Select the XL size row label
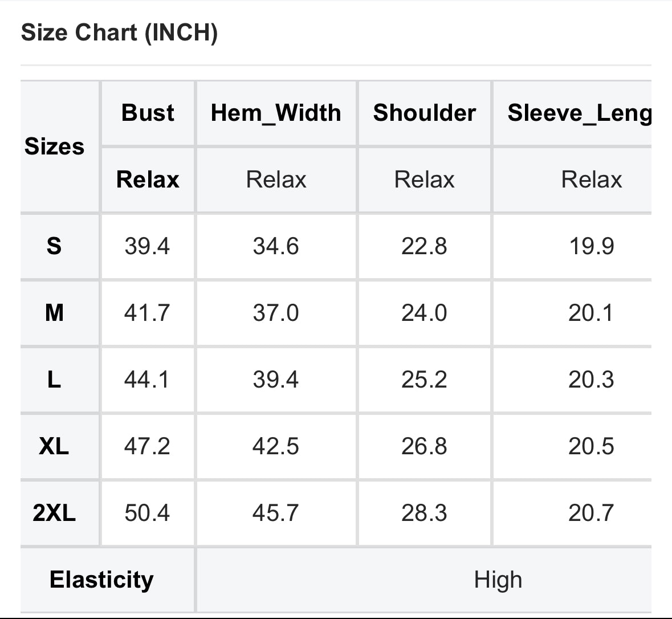Screen dimensions: 672x619 [54, 446]
